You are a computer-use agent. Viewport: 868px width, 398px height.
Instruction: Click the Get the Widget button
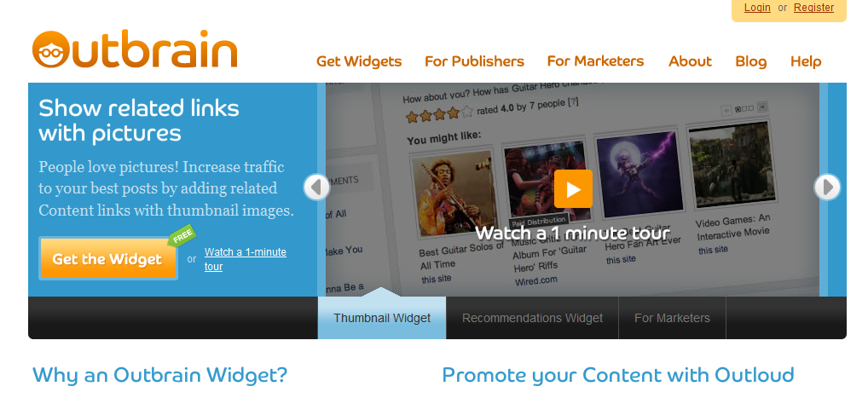coord(108,258)
